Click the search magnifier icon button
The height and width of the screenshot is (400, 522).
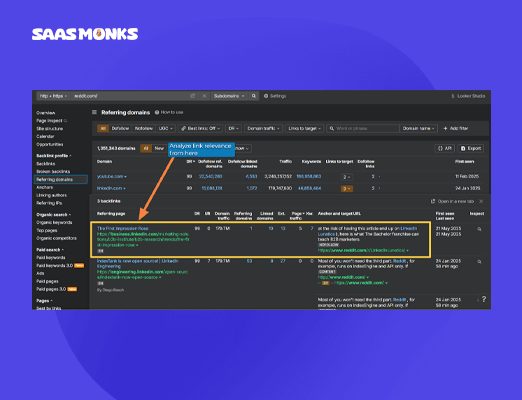pos(254,96)
